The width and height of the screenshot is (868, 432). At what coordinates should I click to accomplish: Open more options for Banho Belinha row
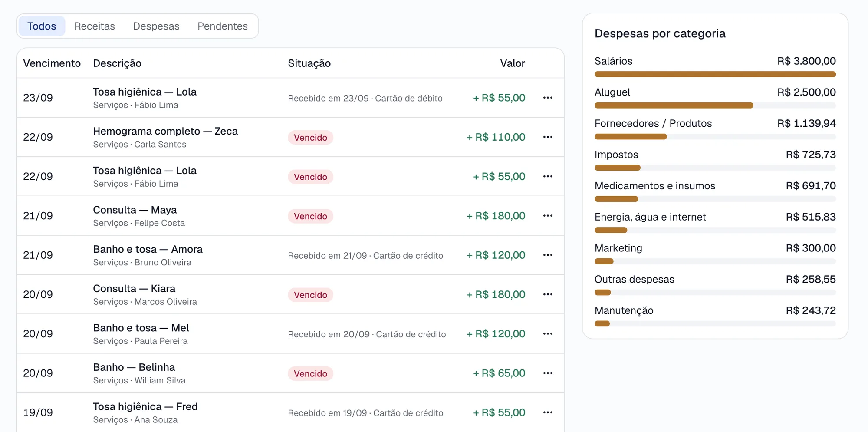[x=548, y=373]
